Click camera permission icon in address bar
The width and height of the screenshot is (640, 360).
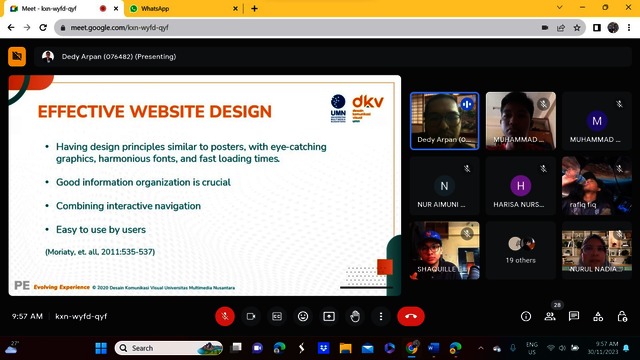[544, 27]
